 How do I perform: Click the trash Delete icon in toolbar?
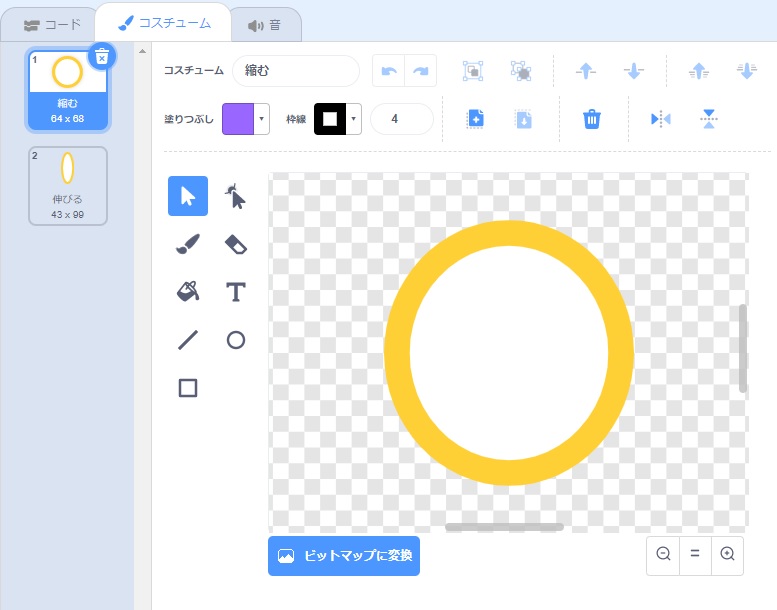[x=592, y=119]
